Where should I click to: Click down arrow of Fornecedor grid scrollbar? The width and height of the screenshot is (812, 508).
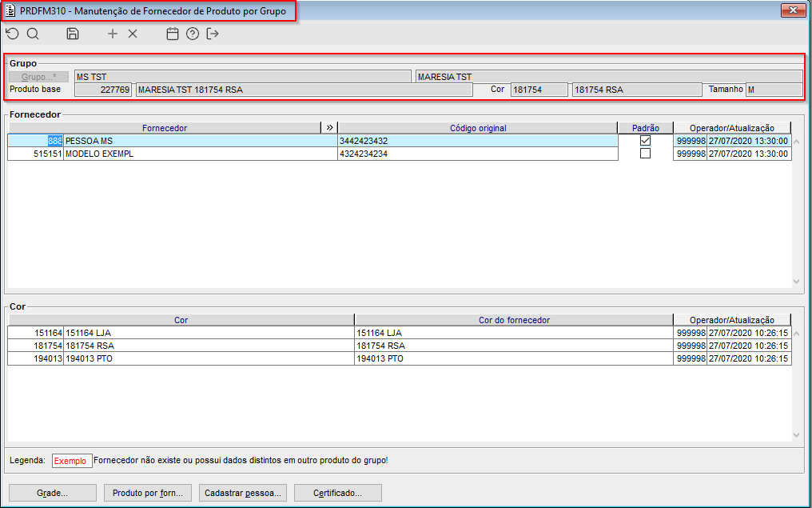(797, 282)
